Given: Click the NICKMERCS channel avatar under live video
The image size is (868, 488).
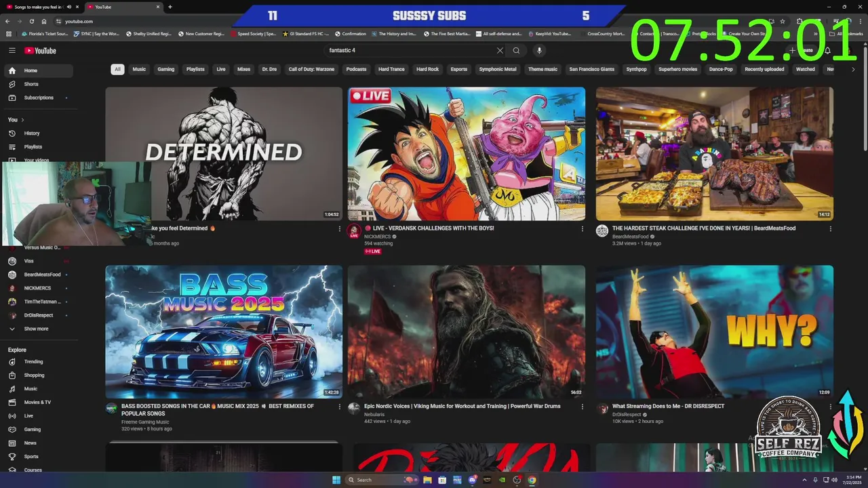Looking at the screenshot, I should click(353, 231).
